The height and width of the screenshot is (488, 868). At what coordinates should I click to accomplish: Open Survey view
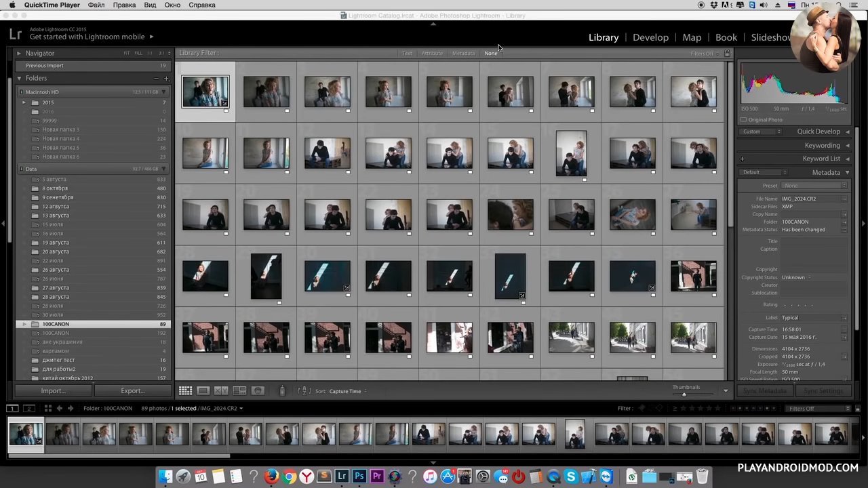point(239,391)
